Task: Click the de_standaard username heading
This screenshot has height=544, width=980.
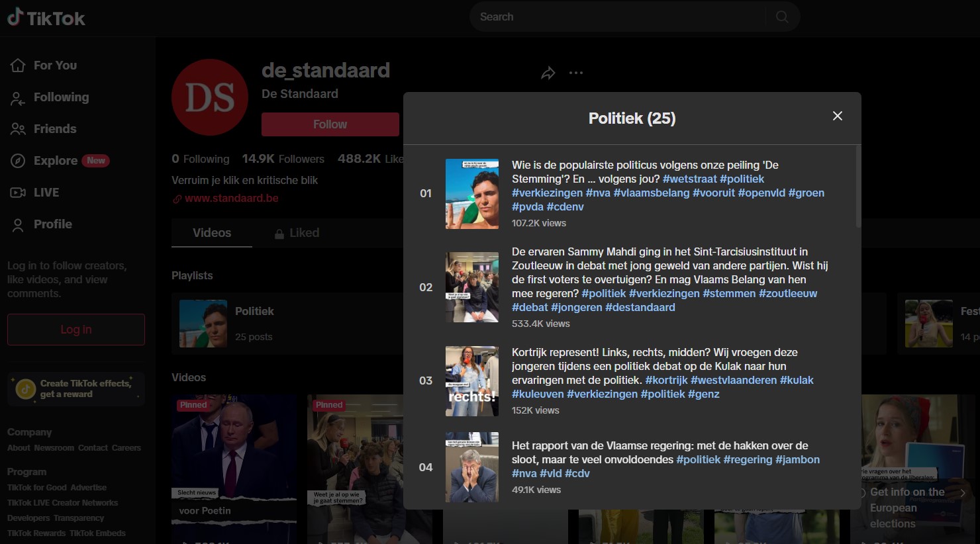Action: (326, 70)
